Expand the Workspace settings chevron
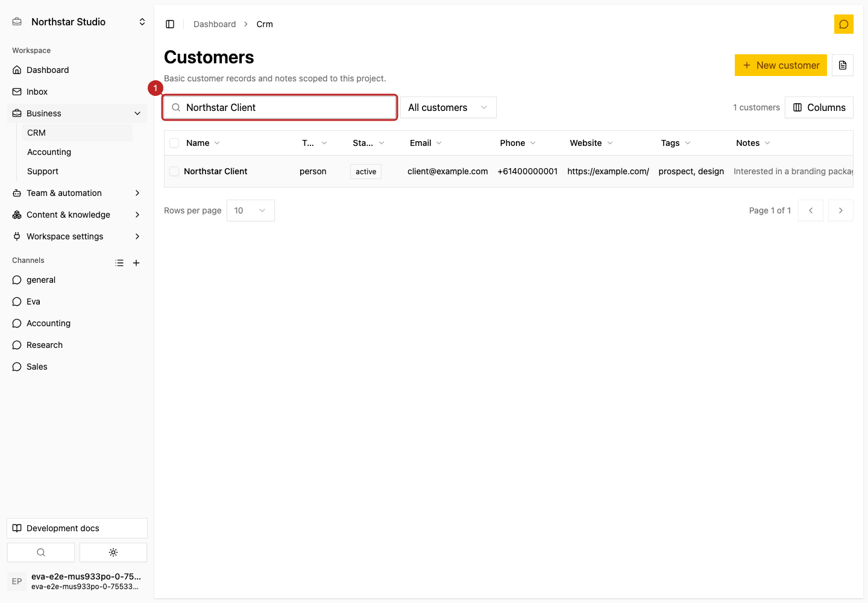 (x=137, y=236)
